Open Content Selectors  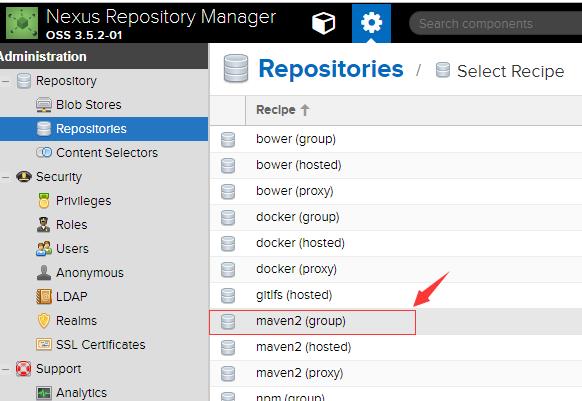point(107,153)
